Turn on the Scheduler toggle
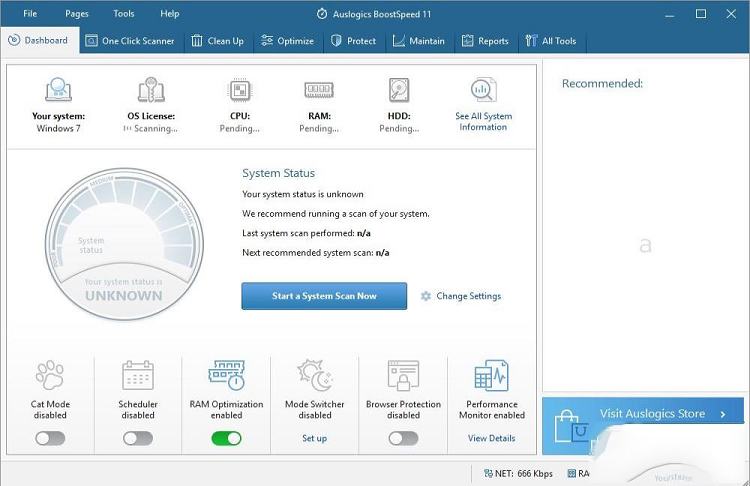This screenshot has height=486, width=750. pyautogui.click(x=138, y=438)
